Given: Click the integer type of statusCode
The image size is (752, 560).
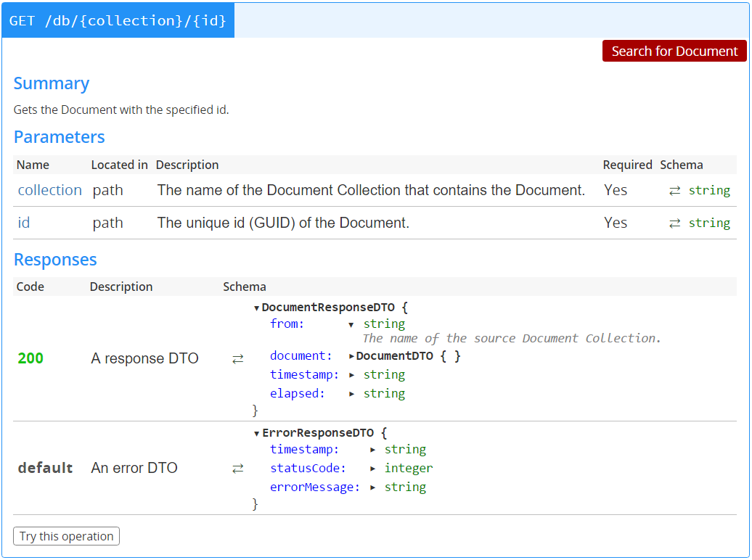Looking at the screenshot, I should [409, 469].
